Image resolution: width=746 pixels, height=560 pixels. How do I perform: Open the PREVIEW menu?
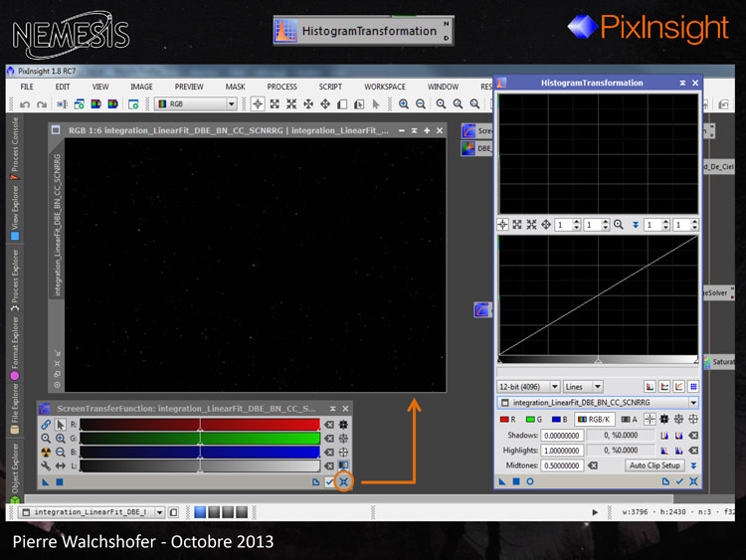[x=189, y=87]
